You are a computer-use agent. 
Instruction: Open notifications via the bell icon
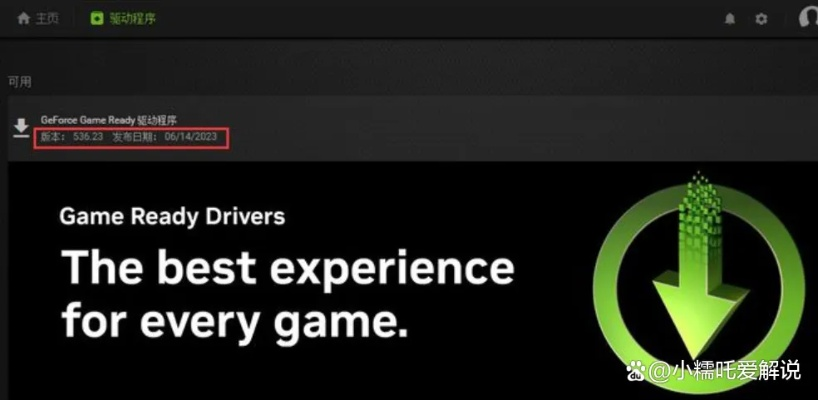pos(730,19)
